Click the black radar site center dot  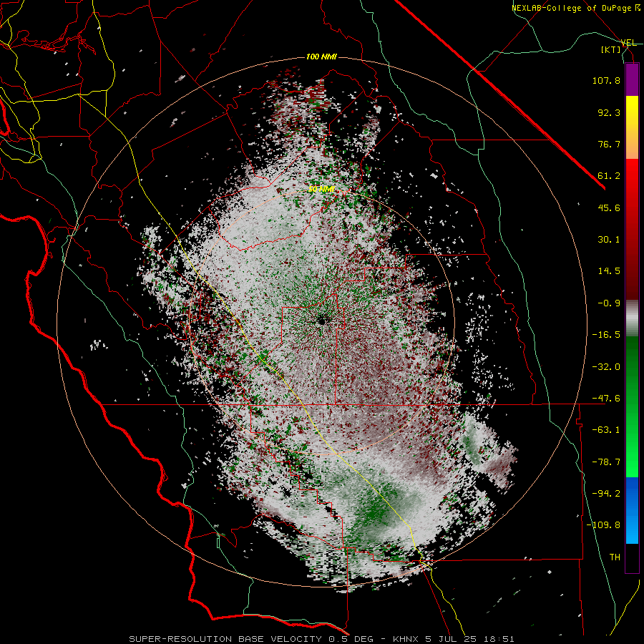[x=321, y=321]
